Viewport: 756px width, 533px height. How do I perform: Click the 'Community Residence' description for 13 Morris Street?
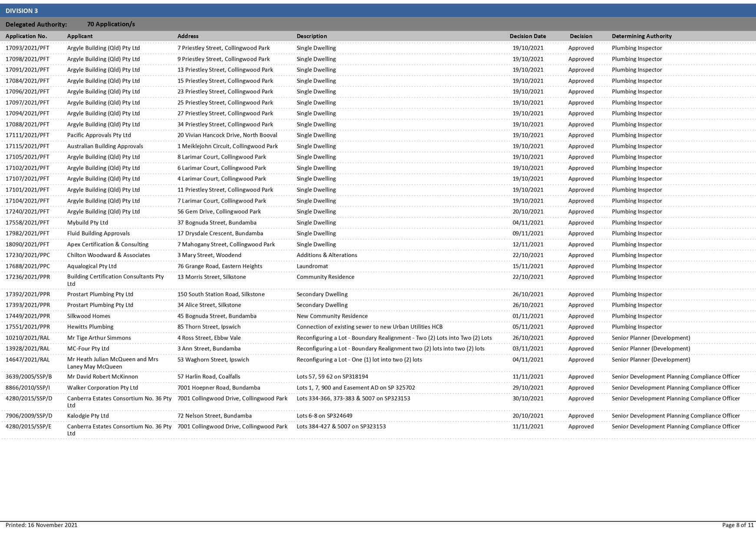pyautogui.click(x=325, y=277)
